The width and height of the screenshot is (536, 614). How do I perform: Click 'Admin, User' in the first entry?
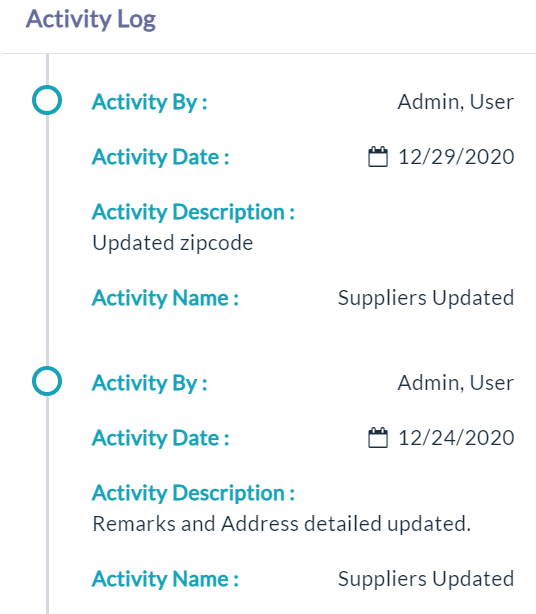coord(456,102)
